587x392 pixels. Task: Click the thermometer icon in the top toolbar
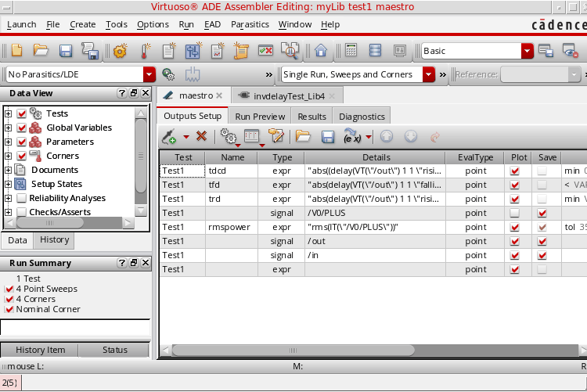pos(144,51)
